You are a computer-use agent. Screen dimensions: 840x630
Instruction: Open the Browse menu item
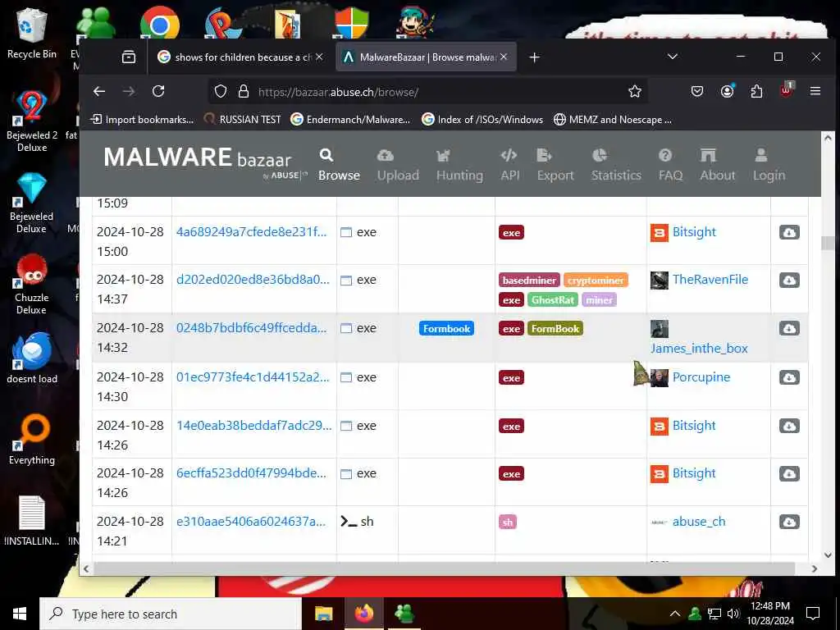pyautogui.click(x=339, y=165)
